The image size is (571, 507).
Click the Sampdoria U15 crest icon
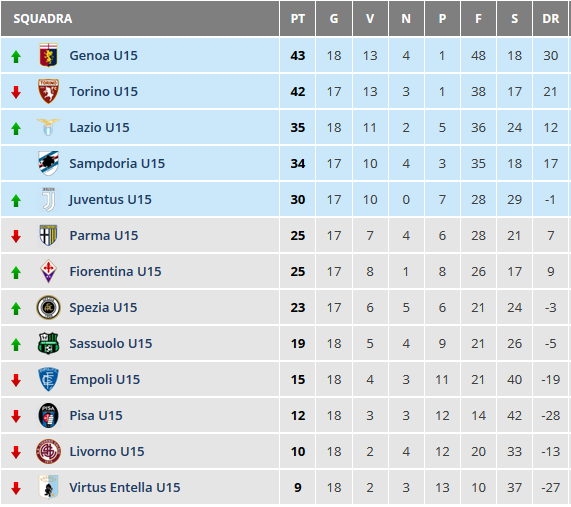point(48,163)
